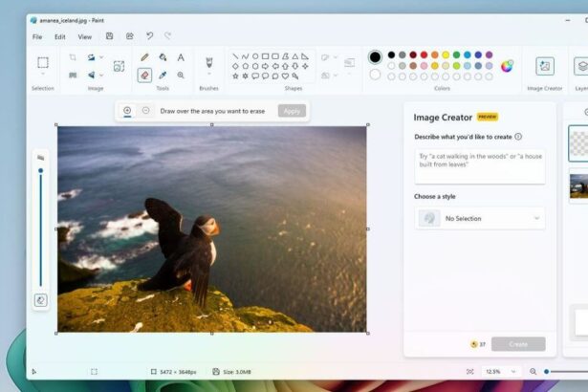588x392 pixels.
Task: Open the Edit colors wheel
Action: pyautogui.click(x=507, y=66)
